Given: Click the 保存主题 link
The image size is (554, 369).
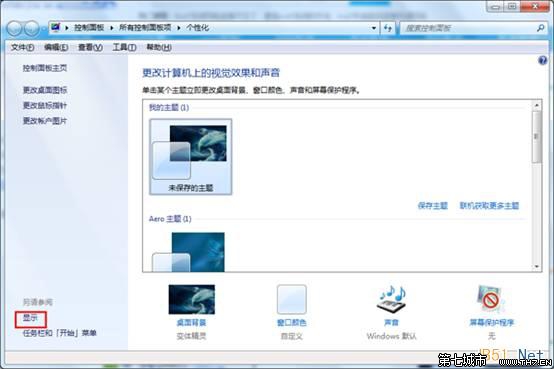Looking at the screenshot, I should [432, 206].
